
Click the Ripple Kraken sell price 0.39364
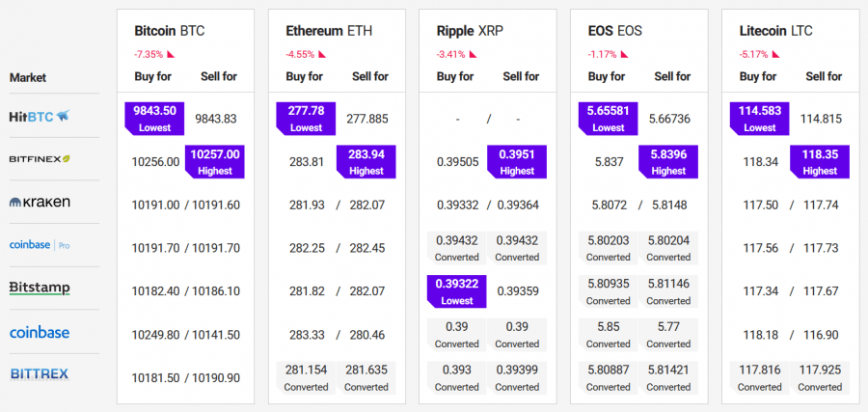(x=518, y=206)
